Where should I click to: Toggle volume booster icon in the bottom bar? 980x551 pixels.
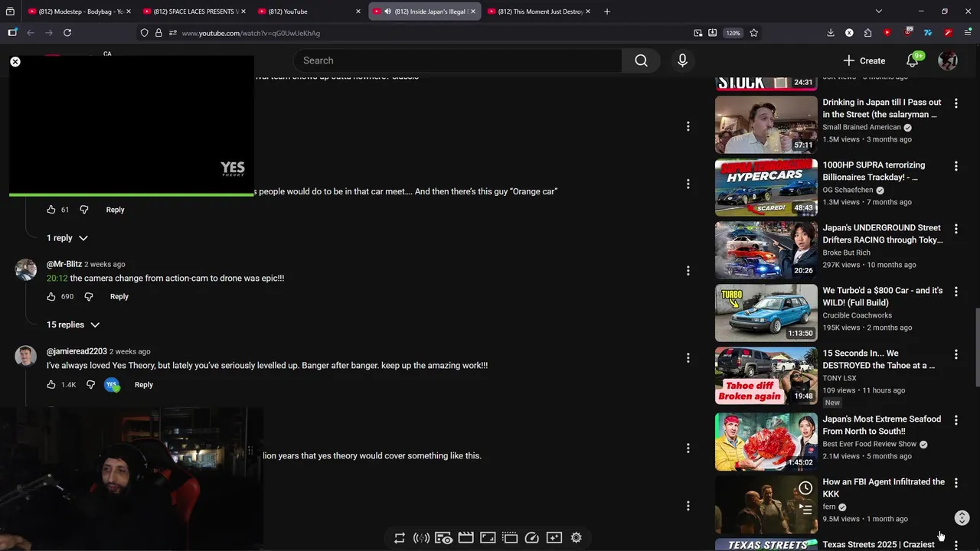pyautogui.click(x=421, y=538)
